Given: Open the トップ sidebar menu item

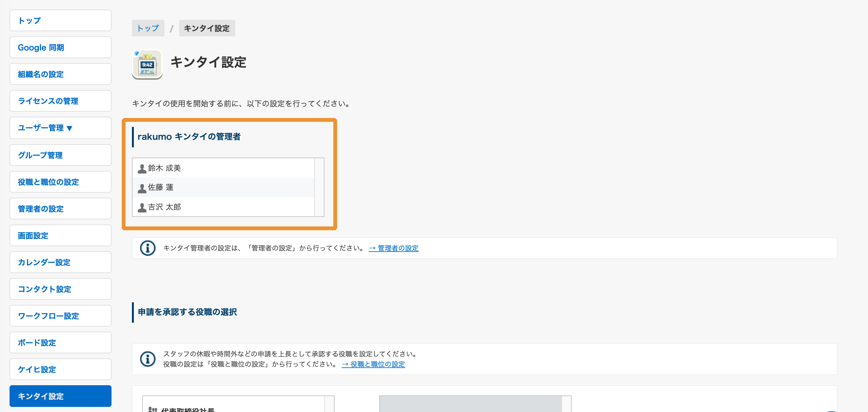Looking at the screenshot, I should coord(60,20).
